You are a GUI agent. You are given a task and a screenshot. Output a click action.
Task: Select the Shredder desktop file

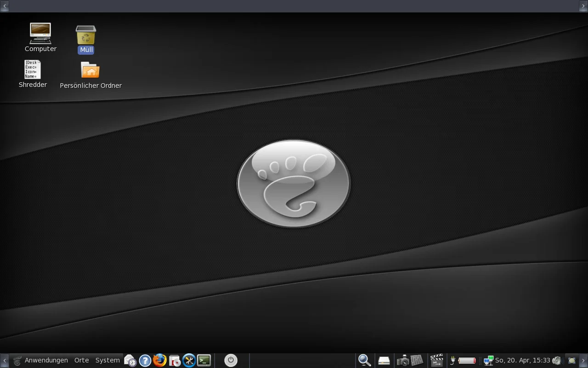click(x=33, y=70)
